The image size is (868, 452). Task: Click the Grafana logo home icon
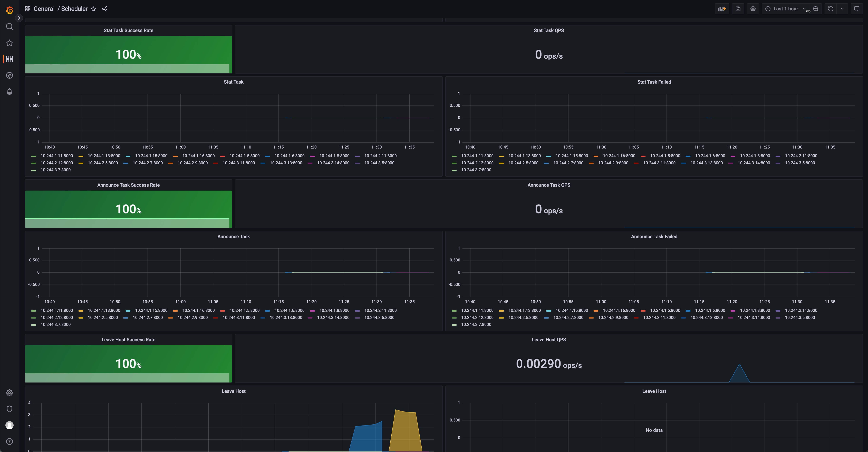9,10
